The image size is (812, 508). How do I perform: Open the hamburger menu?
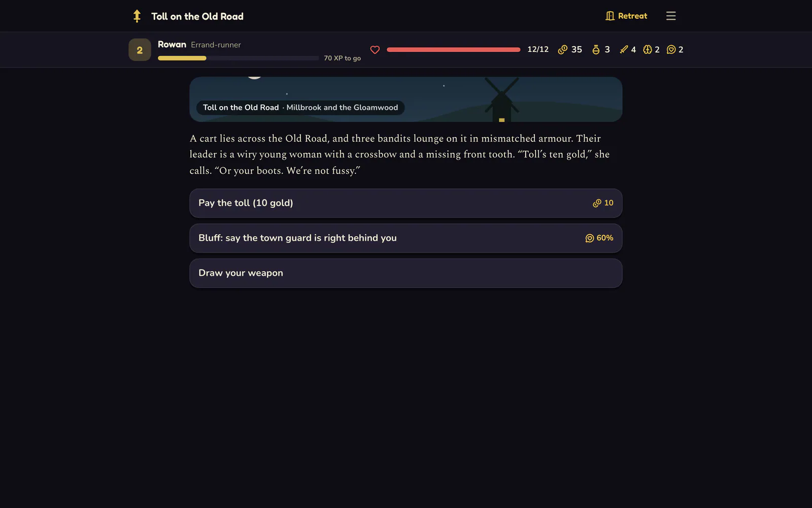coord(671,16)
